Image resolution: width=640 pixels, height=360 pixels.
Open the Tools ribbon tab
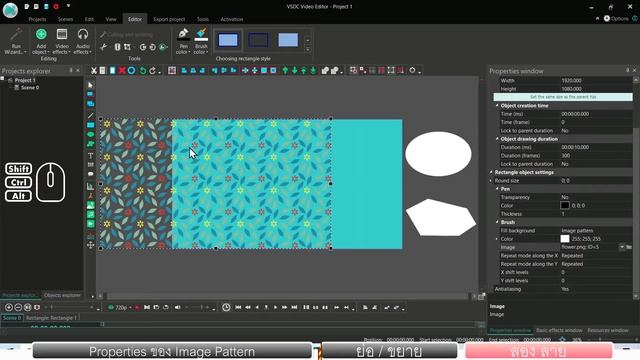click(202, 19)
